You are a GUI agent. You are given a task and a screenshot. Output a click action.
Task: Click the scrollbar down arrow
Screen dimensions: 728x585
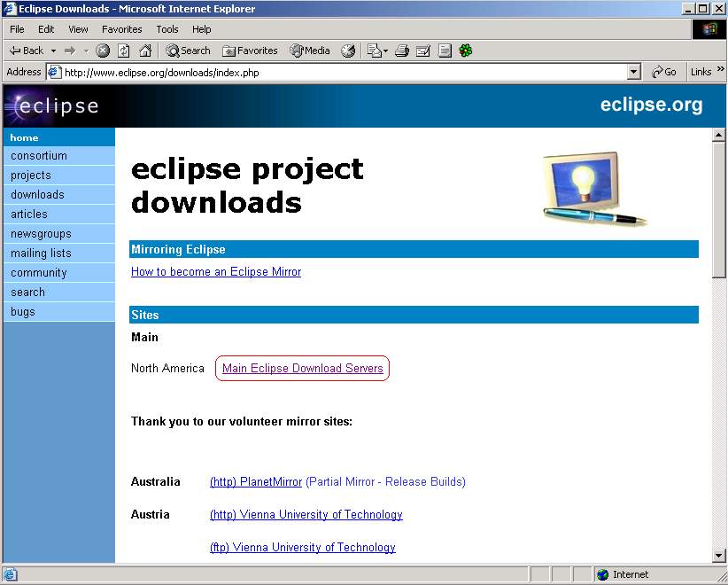(x=719, y=555)
